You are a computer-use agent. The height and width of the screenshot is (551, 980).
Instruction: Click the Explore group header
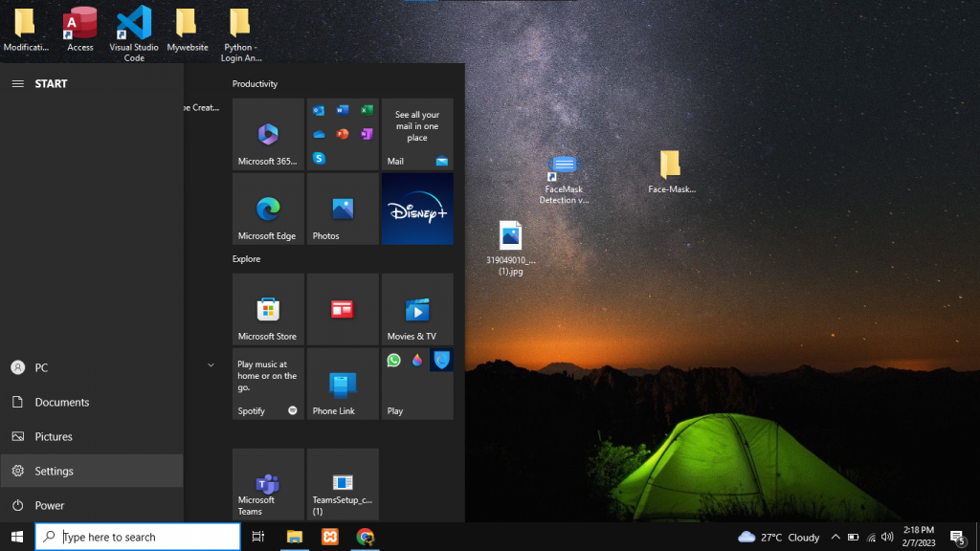(246, 258)
